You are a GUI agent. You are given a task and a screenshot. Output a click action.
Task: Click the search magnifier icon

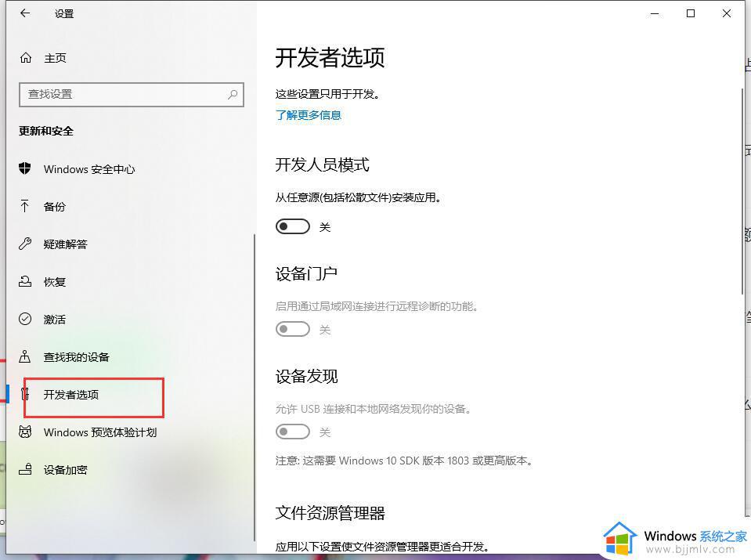click(x=233, y=94)
